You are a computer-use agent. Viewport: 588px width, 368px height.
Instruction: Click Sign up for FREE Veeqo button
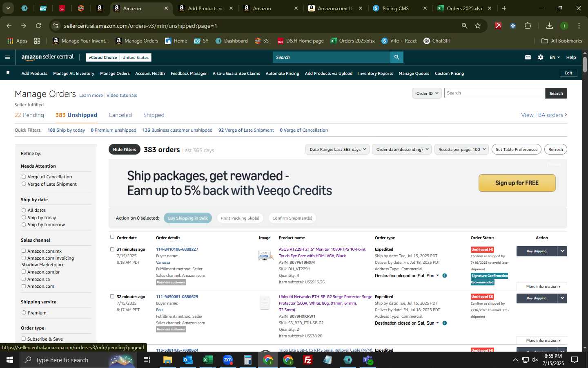click(517, 183)
